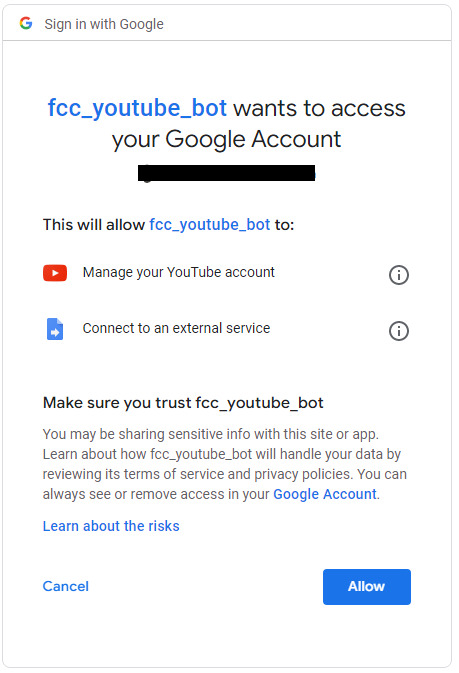Open info for Connect to an external service
The width and height of the screenshot is (459, 673).
pyautogui.click(x=398, y=331)
